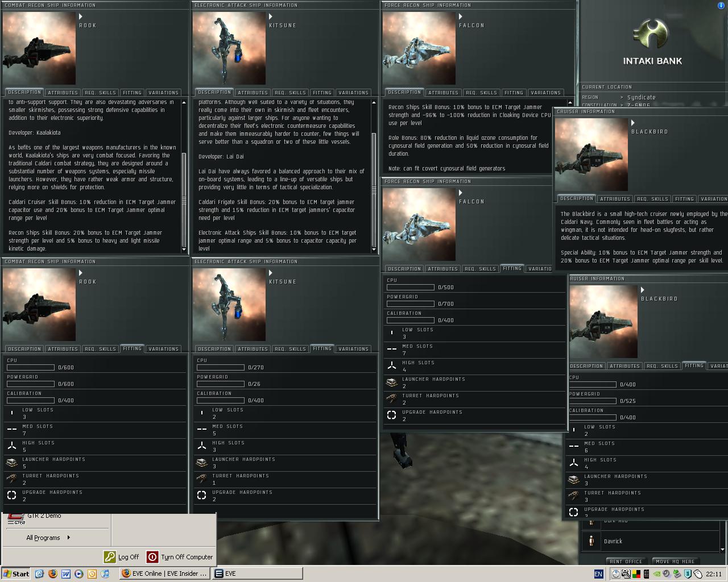
Task: Open Attributes tab in Blackbird description window
Action: (615, 199)
